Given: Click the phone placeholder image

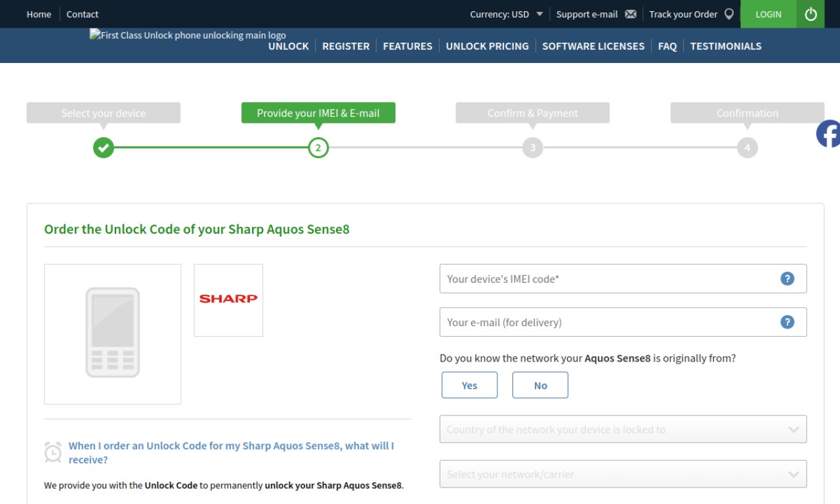Looking at the screenshot, I should [112, 334].
